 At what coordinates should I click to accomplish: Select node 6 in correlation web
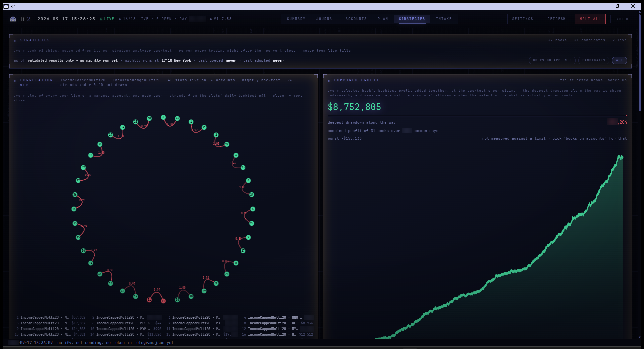coord(163,117)
